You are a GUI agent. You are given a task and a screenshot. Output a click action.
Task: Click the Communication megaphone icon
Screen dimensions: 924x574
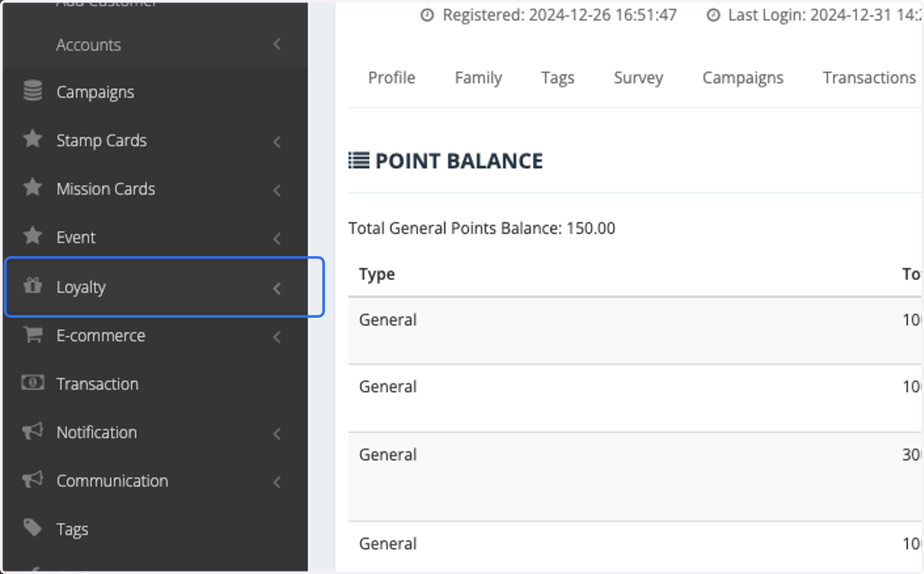click(x=32, y=480)
